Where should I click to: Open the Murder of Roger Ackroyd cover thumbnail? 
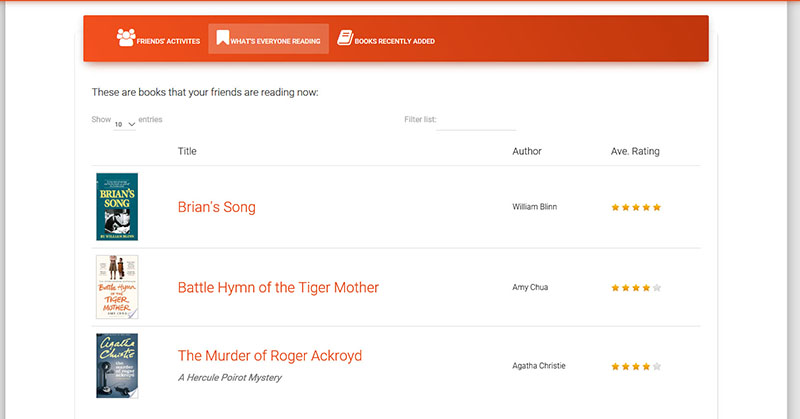pyautogui.click(x=117, y=366)
